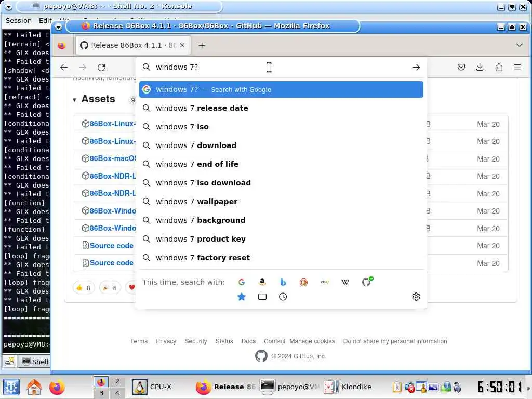The width and height of the screenshot is (532, 399).
Task: Search this time with Amazon
Action: click(x=262, y=282)
